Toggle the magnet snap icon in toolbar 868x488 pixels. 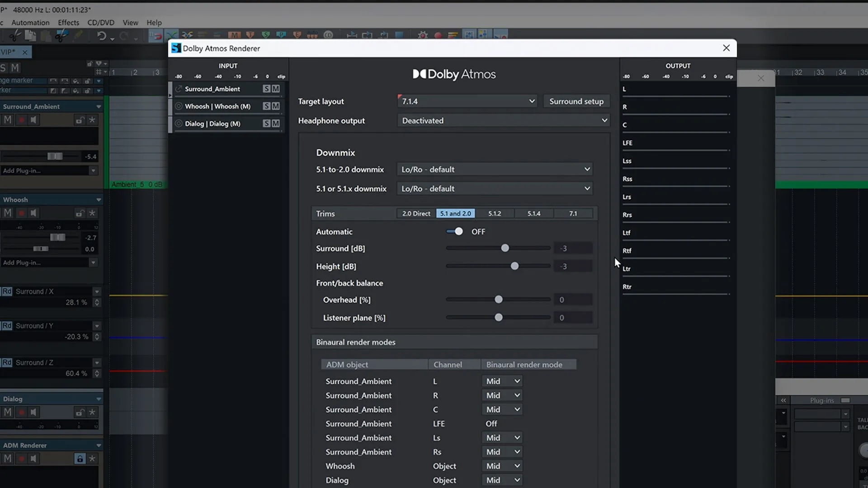(x=155, y=36)
